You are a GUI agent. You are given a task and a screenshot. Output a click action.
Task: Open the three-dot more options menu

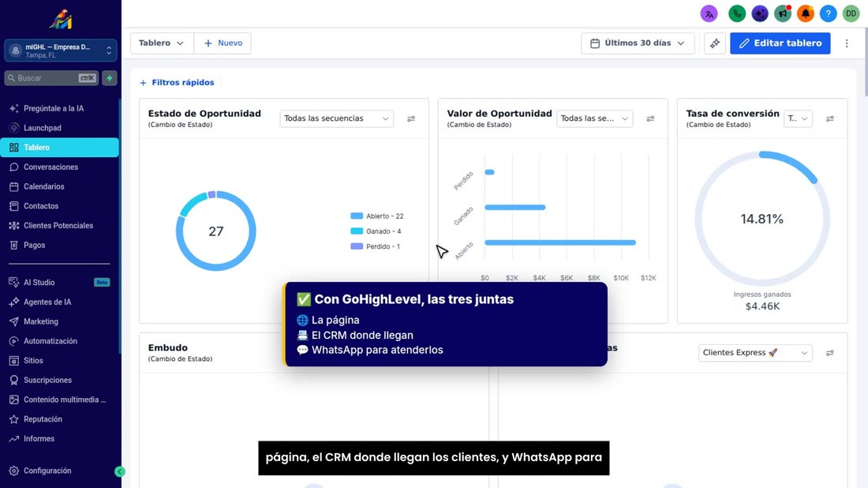tap(847, 43)
